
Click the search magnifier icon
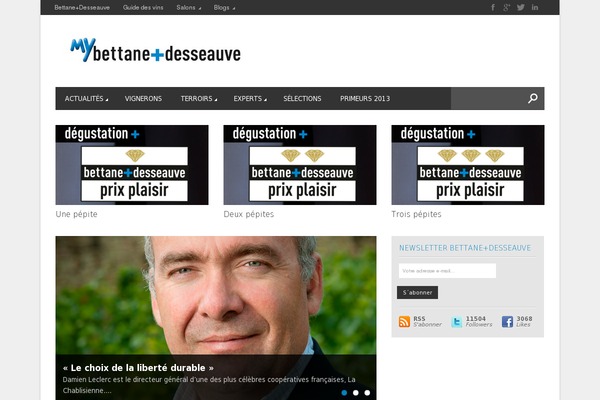(x=533, y=98)
